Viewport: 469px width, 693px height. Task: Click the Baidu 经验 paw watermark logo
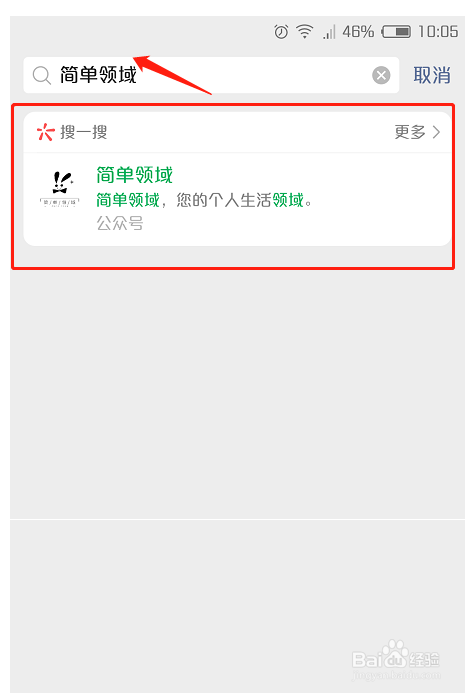click(396, 659)
